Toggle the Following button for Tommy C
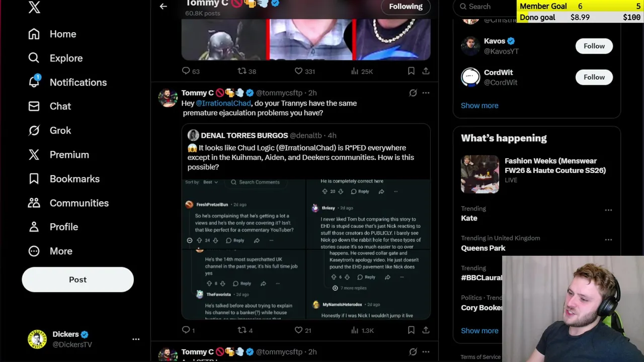Viewport: 644px width, 362px height. click(x=406, y=7)
